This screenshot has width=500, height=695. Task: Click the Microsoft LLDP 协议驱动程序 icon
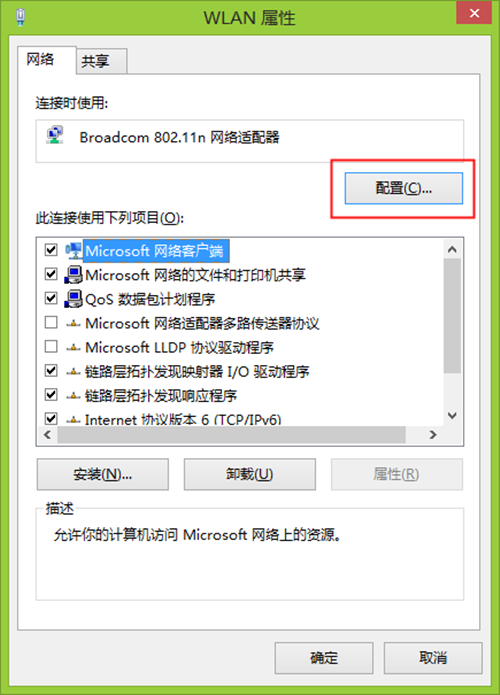pos(74,348)
